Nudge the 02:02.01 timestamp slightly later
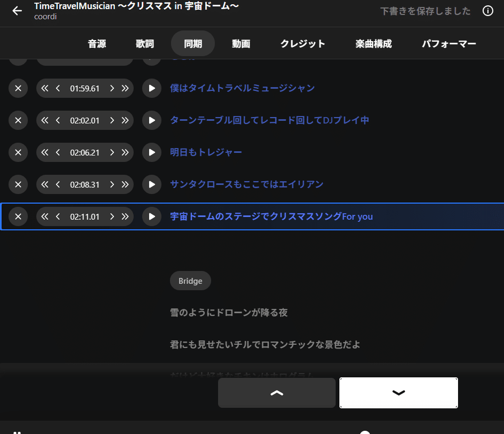The width and height of the screenshot is (504, 434). (112, 120)
